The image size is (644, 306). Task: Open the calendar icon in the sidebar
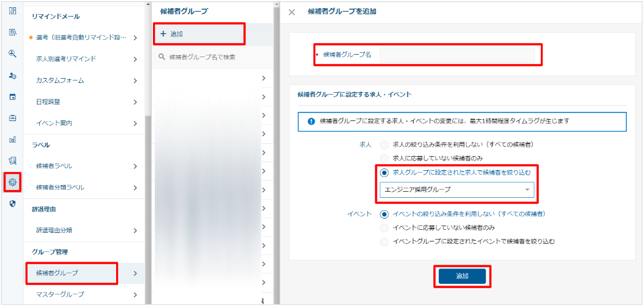pos(12,96)
